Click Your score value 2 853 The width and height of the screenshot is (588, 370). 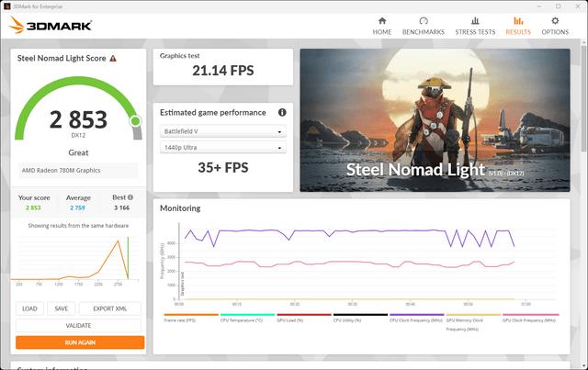tap(33, 207)
